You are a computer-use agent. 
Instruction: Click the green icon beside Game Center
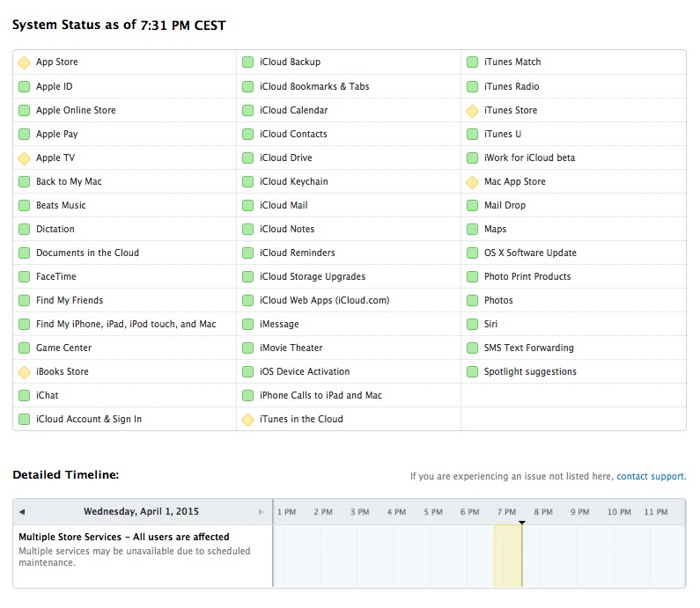pos(24,348)
